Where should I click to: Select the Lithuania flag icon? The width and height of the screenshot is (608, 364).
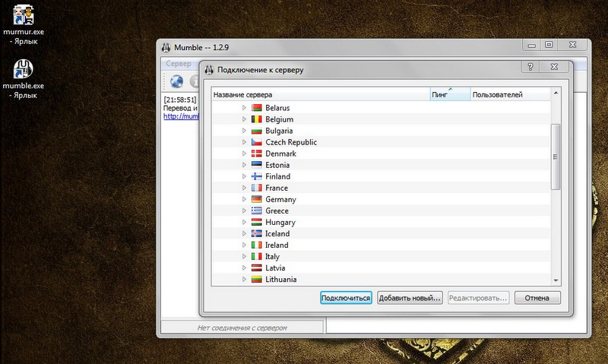(x=256, y=279)
